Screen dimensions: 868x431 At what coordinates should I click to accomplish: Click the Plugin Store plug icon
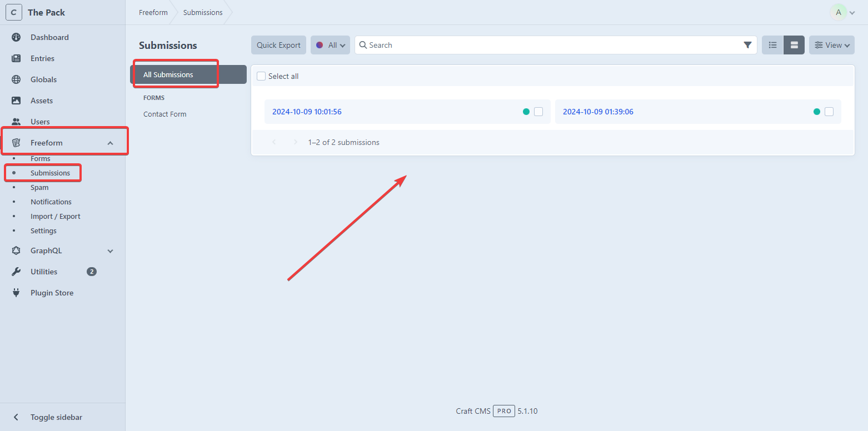pos(16,293)
